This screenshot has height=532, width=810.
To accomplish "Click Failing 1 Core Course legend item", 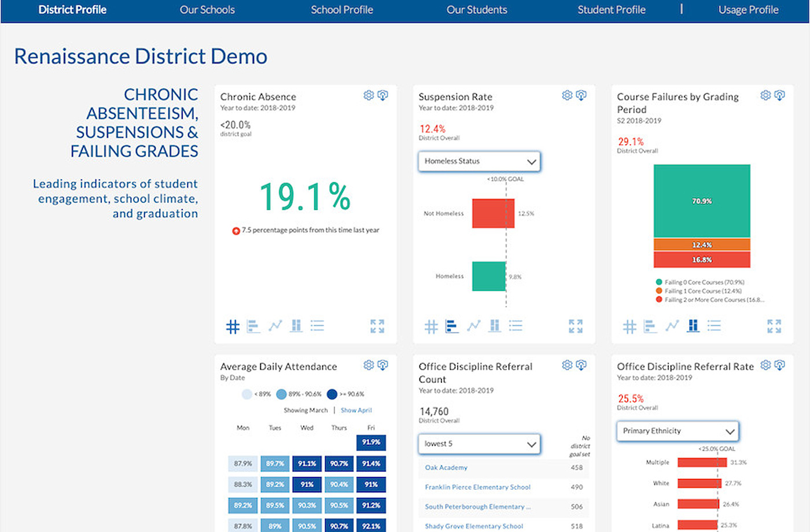I will coord(698,291).
